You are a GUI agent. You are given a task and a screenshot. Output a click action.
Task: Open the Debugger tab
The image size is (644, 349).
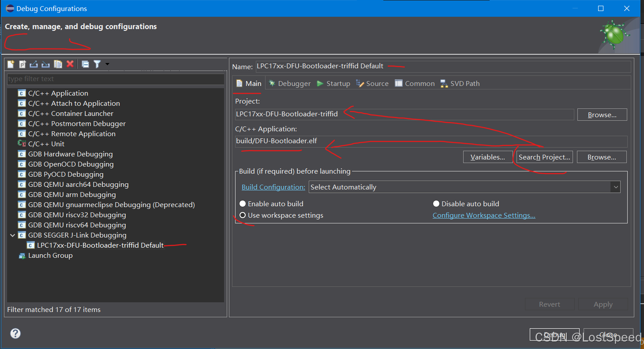[x=290, y=83]
